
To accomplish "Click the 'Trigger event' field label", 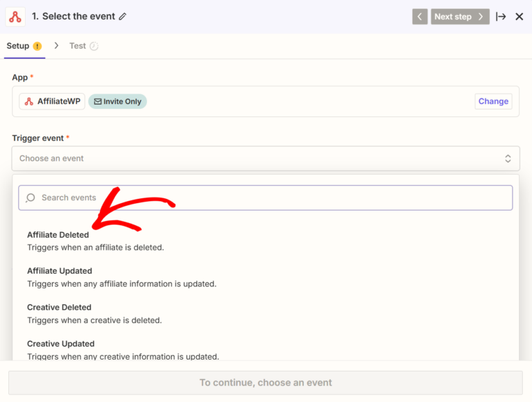I will click(38, 138).
